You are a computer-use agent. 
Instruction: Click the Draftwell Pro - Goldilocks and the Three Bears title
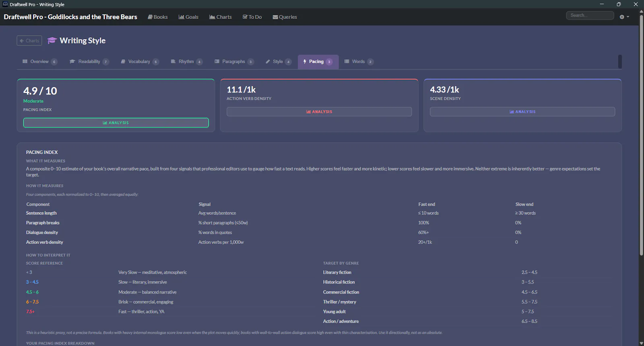tap(70, 17)
